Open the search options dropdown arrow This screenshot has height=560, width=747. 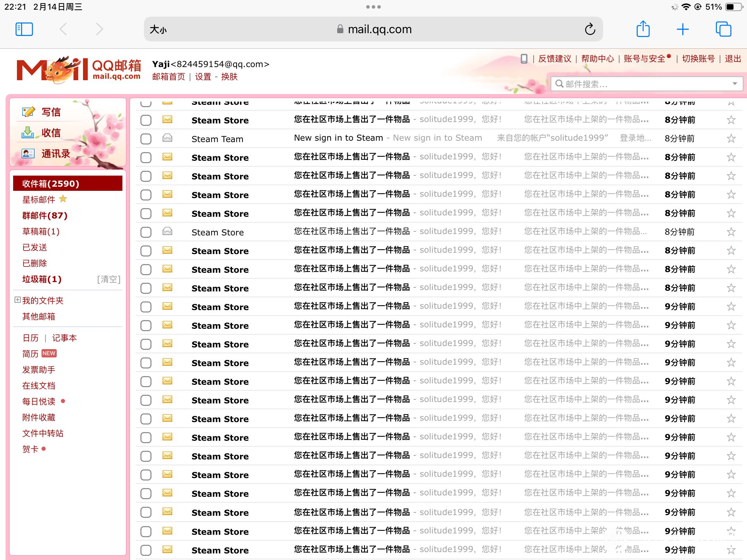coord(735,84)
